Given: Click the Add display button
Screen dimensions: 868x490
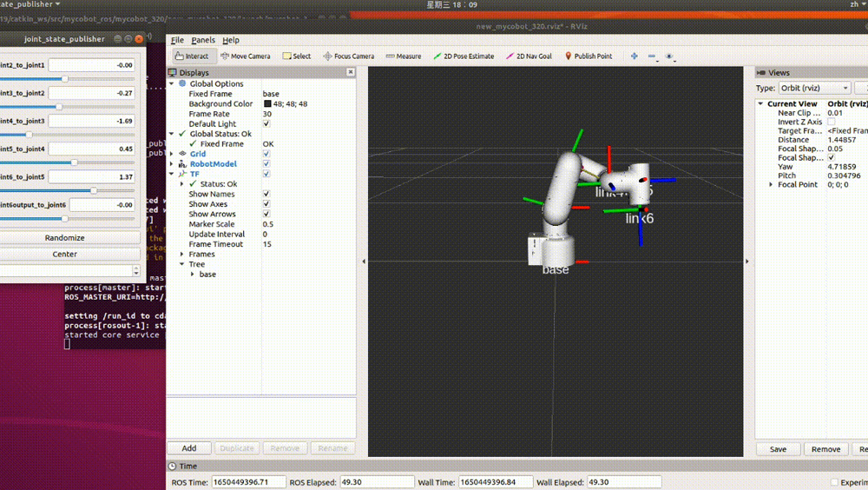Looking at the screenshot, I should point(188,448).
